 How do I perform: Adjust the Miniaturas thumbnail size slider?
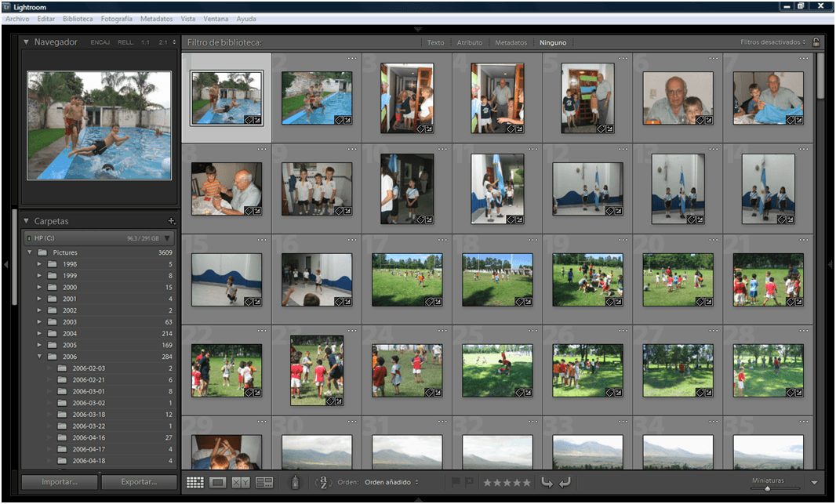click(766, 488)
